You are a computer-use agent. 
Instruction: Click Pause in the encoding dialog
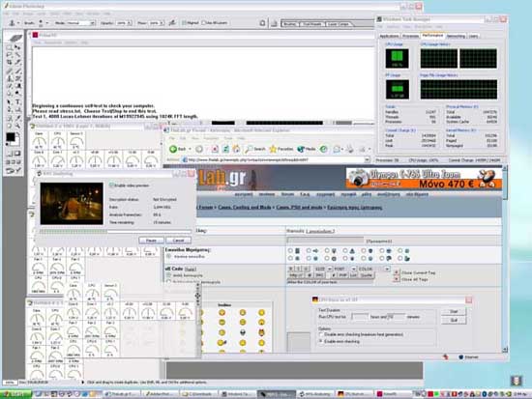point(151,241)
